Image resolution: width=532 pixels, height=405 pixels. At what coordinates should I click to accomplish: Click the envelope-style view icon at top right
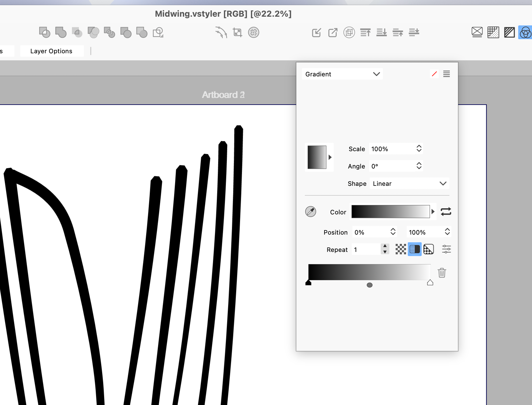(477, 32)
